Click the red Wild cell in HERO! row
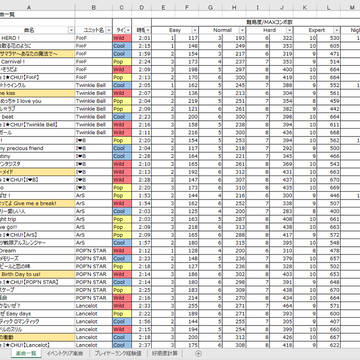The height and width of the screenshot is (360, 360). tap(122, 38)
